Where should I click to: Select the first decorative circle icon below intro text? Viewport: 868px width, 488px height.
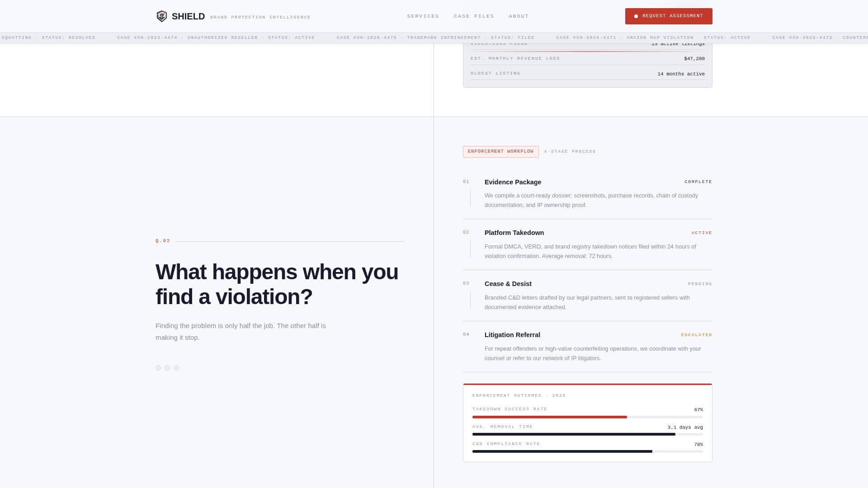[x=158, y=368]
